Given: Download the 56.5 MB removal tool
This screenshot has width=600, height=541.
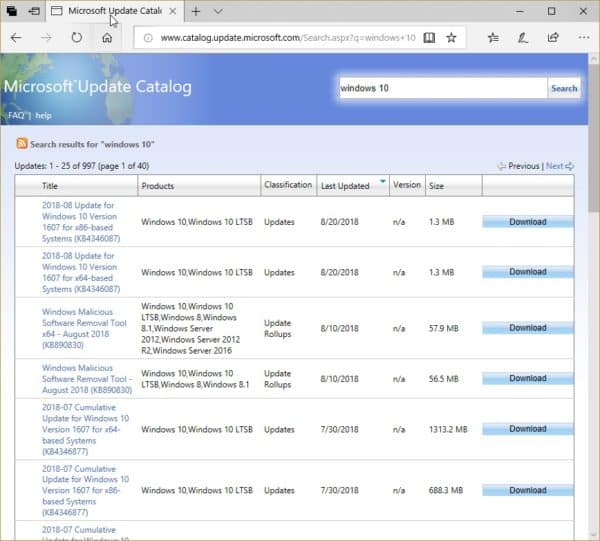Looking at the screenshot, I should point(528,378).
